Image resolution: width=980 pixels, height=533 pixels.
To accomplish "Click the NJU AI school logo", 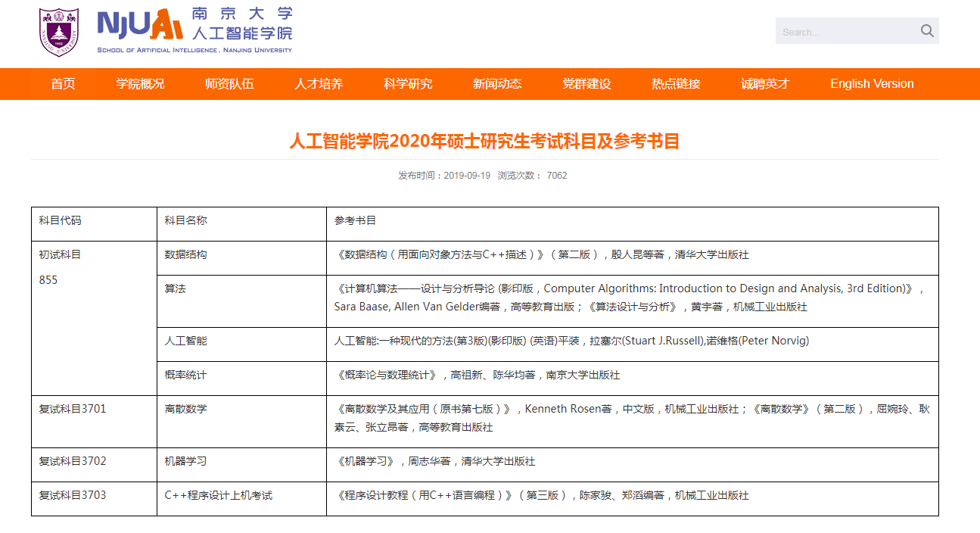I will 194,30.
